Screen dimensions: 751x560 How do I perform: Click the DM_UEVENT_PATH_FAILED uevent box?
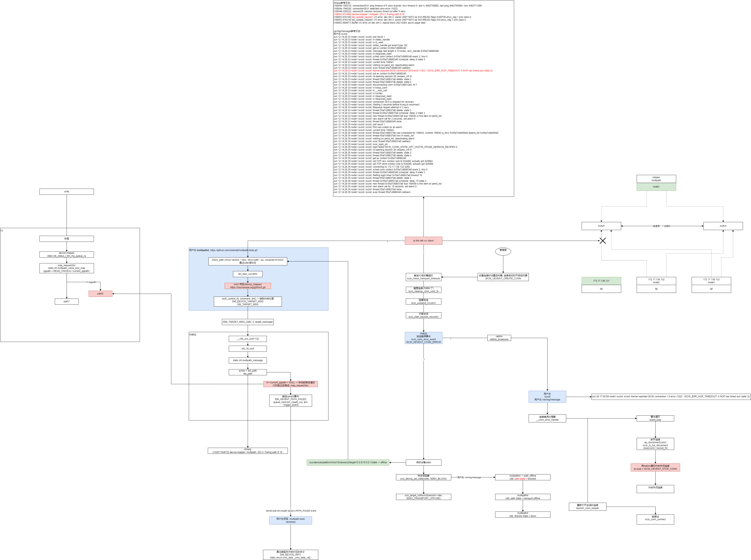pos(290,400)
